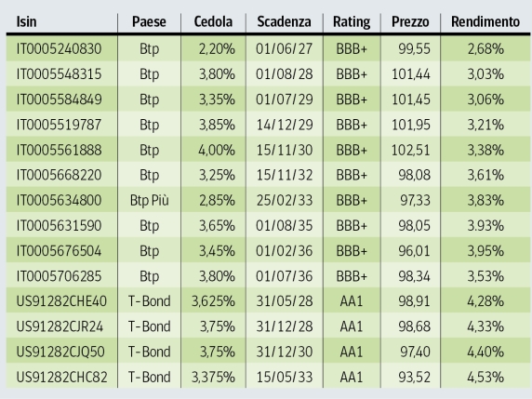Select coupon 3,625% cell
The width and height of the screenshot is (532, 399).
click(x=213, y=301)
